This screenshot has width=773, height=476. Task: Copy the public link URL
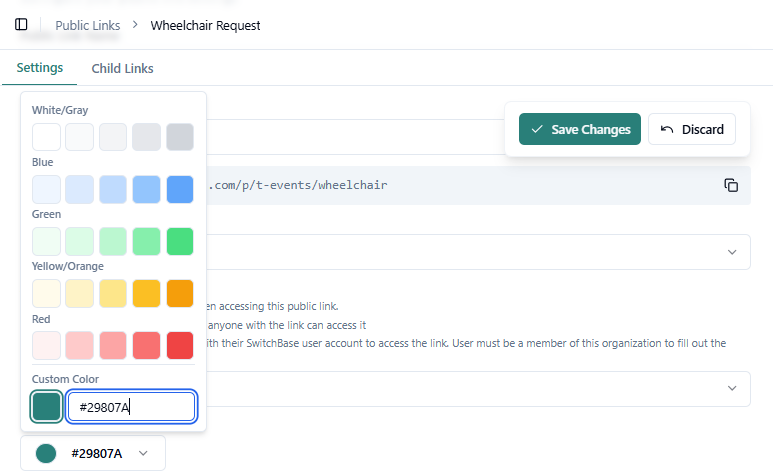coord(731,185)
